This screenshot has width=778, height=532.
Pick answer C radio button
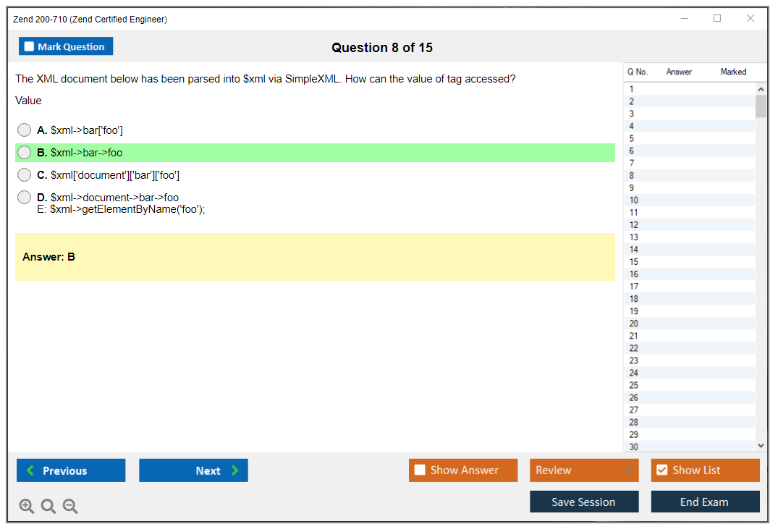(x=25, y=175)
